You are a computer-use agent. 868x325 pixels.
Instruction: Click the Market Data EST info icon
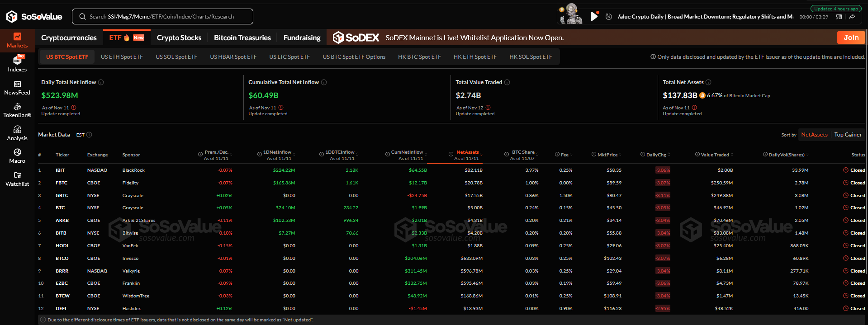coord(89,135)
